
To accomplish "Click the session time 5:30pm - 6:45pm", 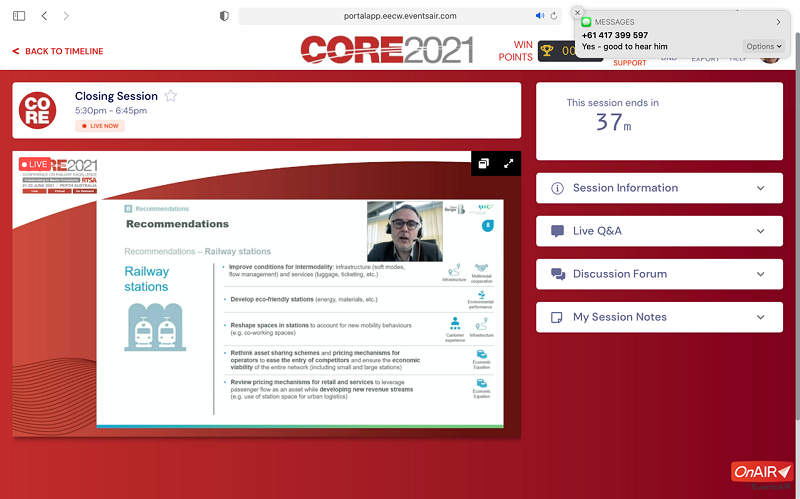I will pyautogui.click(x=111, y=111).
